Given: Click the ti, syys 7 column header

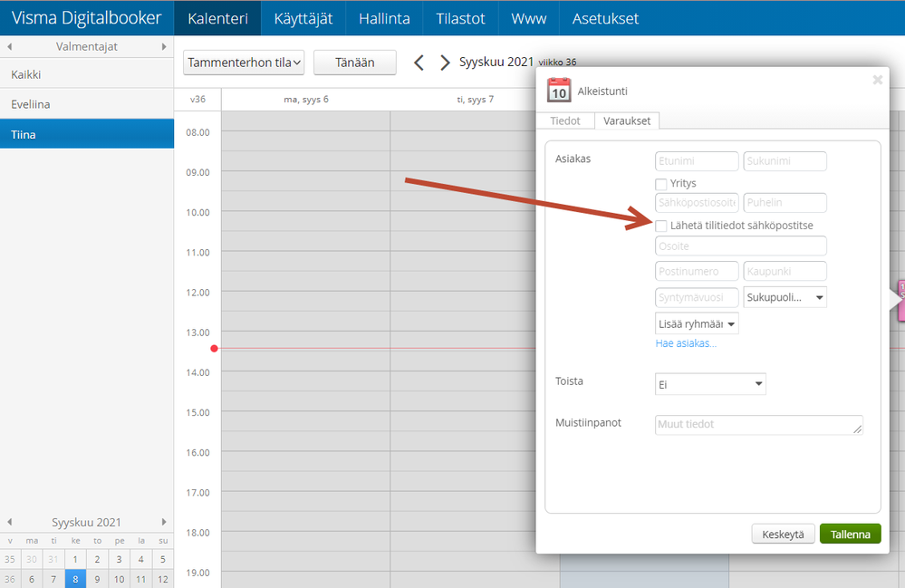Looking at the screenshot, I should (475, 100).
